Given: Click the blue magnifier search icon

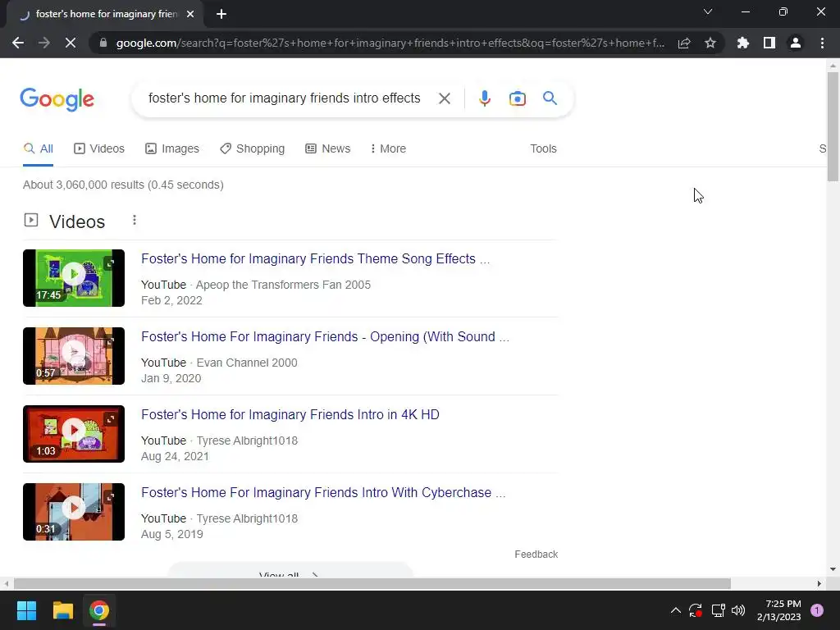Looking at the screenshot, I should pos(550,98).
